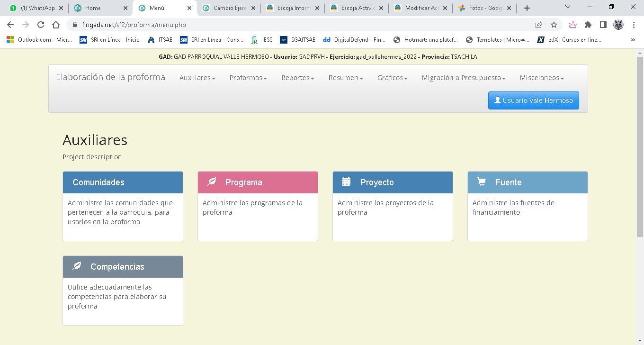Open the Migración a Presupuesto dropdown
The width and height of the screenshot is (644, 345).
point(463,78)
